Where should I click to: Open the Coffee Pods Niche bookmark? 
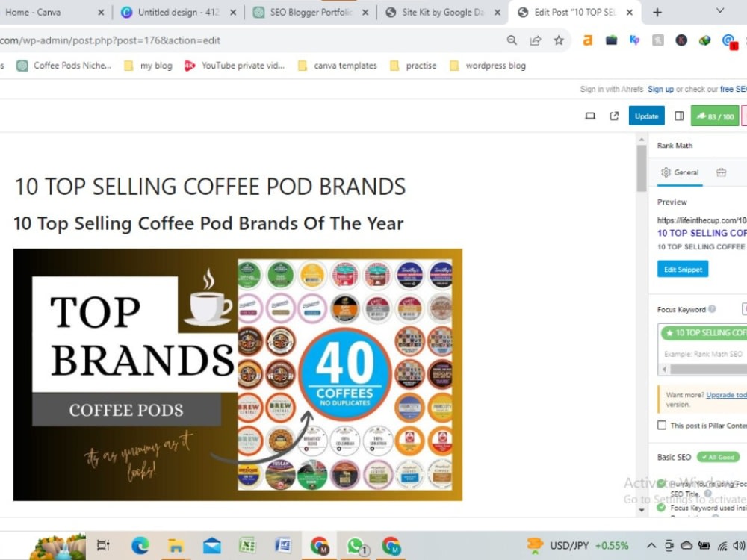(63, 66)
